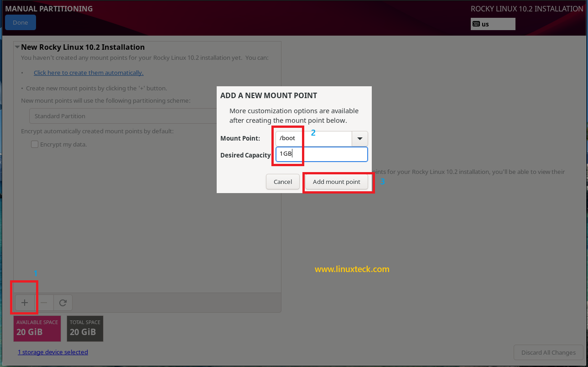Collapse New Rocky Linux 10.2 Installation section
The height and width of the screenshot is (367, 588).
17,47
